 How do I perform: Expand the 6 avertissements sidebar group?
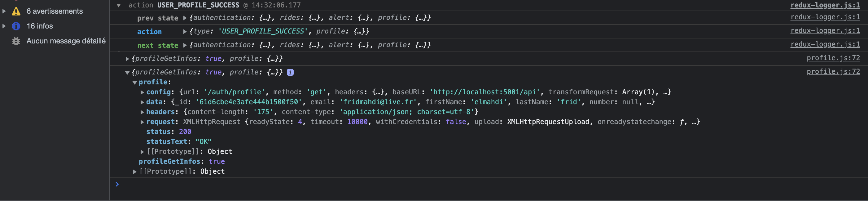point(4,11)
